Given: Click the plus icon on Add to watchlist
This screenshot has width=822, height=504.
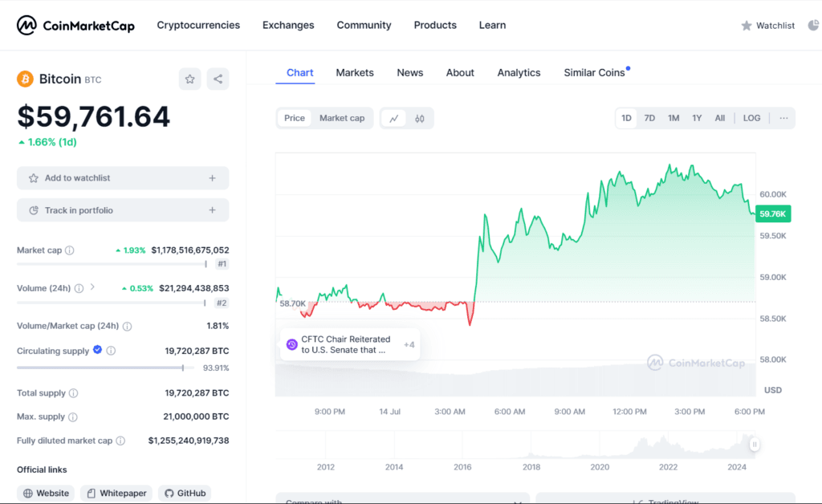Looking at the screenshot, I should tap(212, 178).
